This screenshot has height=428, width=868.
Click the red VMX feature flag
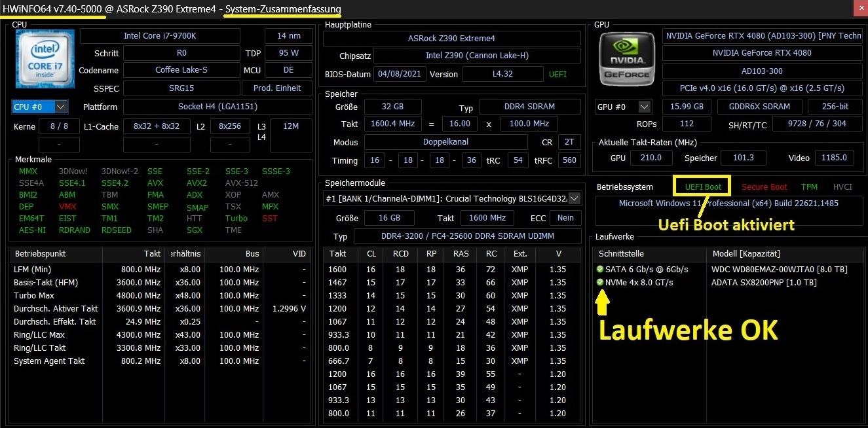tap(67, 207)
